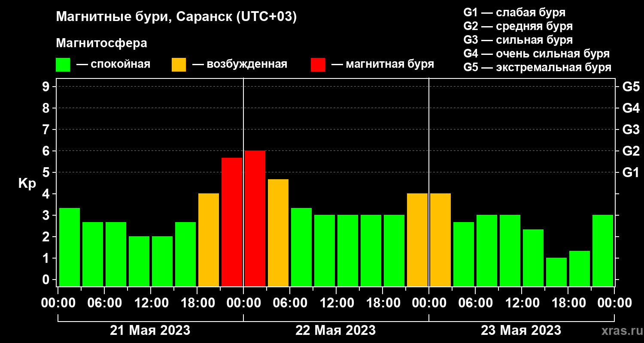This screenshot has height=343, width=644.
Task: Click the 'Магнитосфера' heading
Action: (x=102, y=43)
